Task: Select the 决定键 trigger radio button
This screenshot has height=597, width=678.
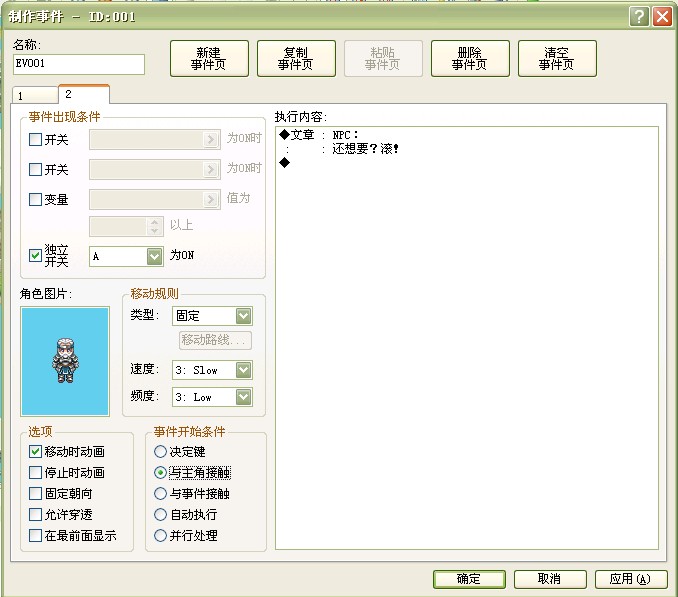Action: point(160,451)
